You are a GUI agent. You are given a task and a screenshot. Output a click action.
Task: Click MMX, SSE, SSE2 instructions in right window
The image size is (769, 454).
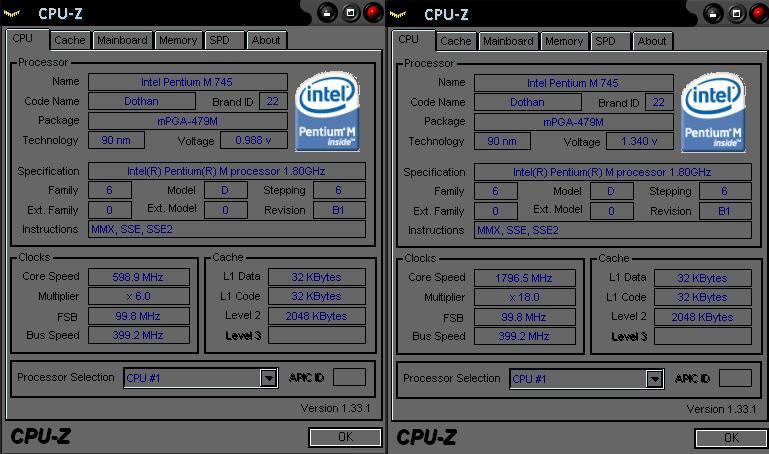pos(613,230)
